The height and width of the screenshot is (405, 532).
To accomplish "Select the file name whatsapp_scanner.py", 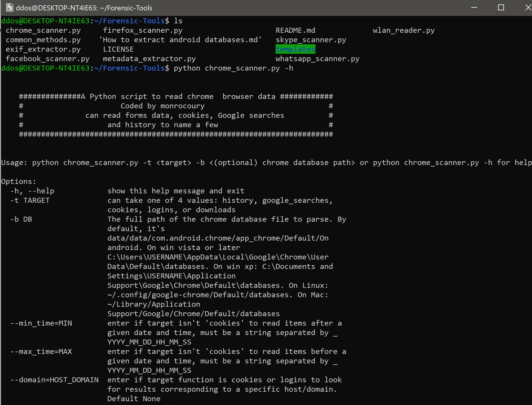I will (x=317, y=59).
